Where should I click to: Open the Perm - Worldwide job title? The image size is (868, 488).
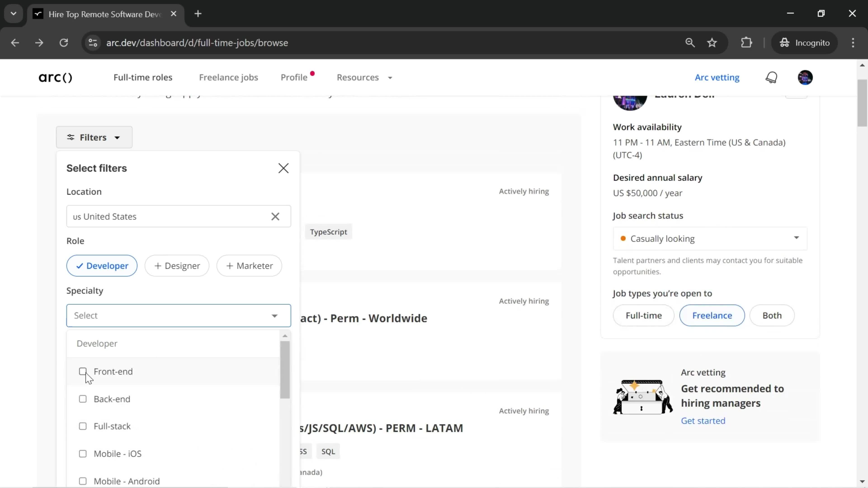[364, 318]
